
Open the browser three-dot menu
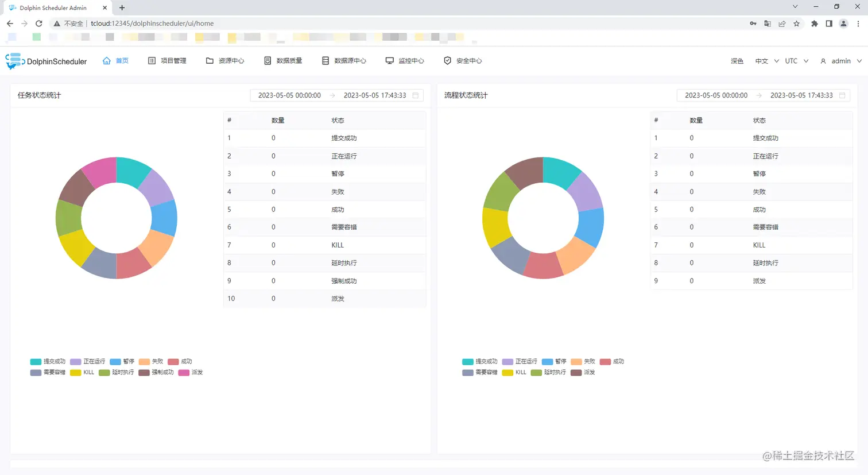pyautogui.click(x=858, y=24)
